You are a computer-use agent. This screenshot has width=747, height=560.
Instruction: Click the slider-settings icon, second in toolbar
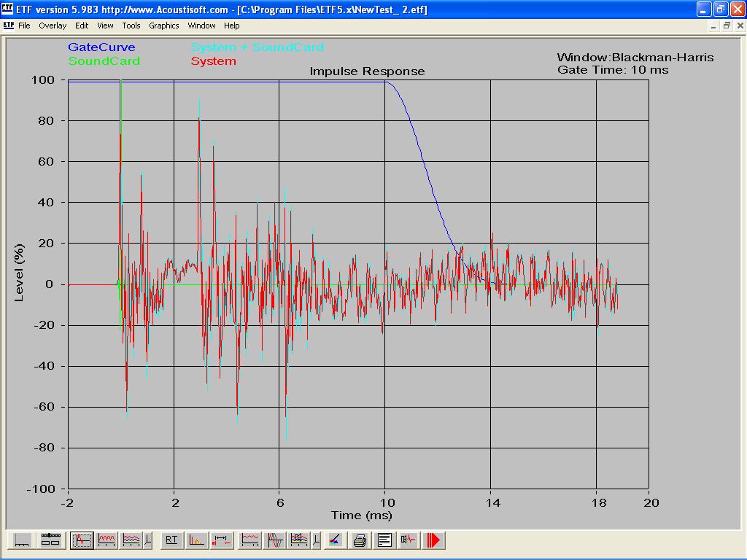tap(50, 540)
